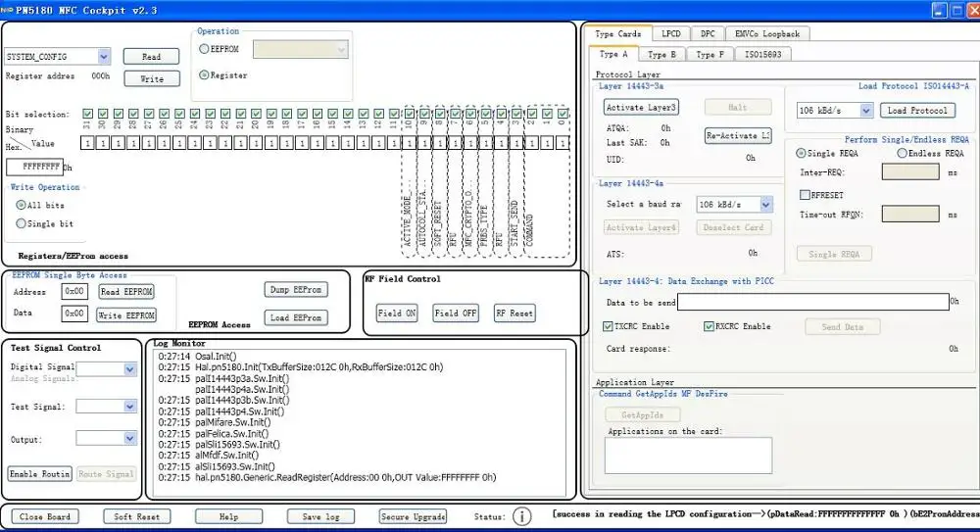The height and width of the screenshot is (532, 980).
Task: Click the Hex value FFFFFFFF field
Action: [35, 167]
